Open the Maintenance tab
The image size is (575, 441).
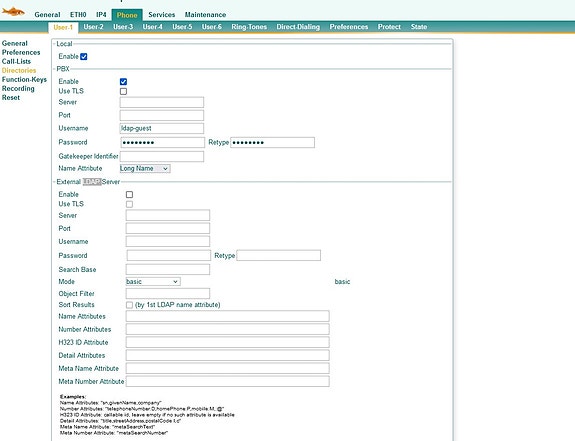205,15
